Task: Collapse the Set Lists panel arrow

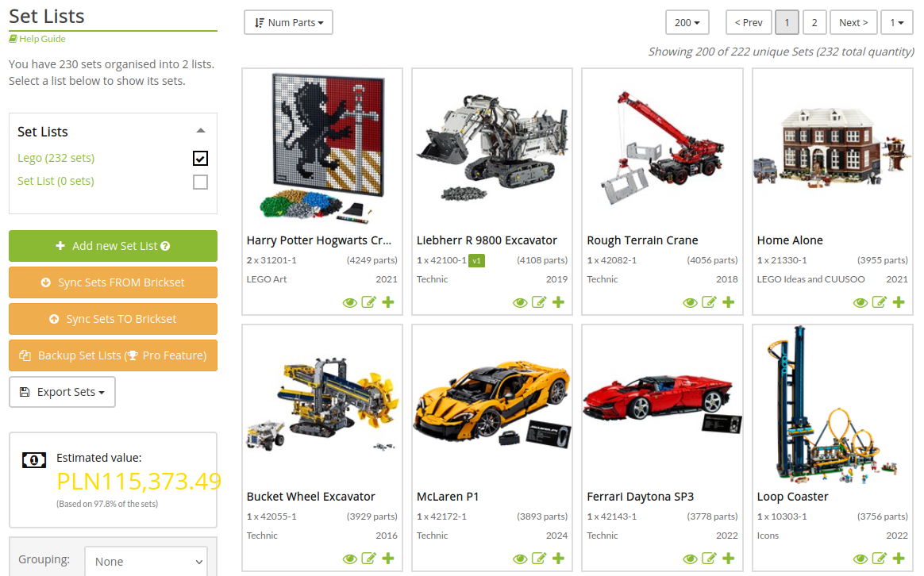Action: pos(201,131)
